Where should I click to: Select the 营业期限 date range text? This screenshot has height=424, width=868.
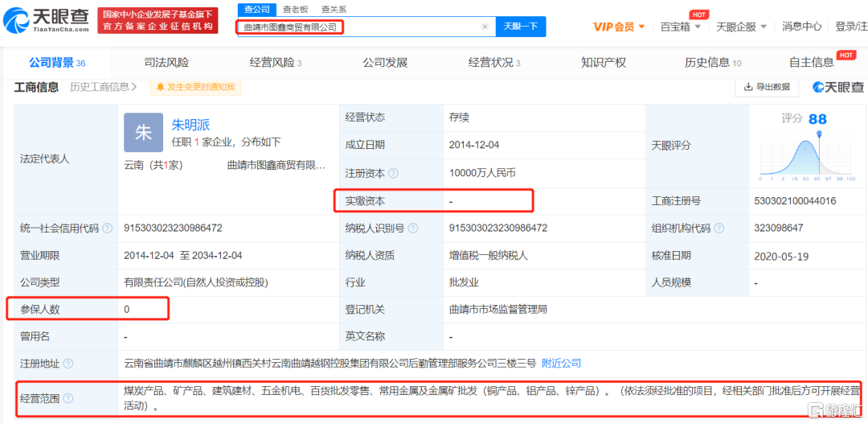coord(182,256)
